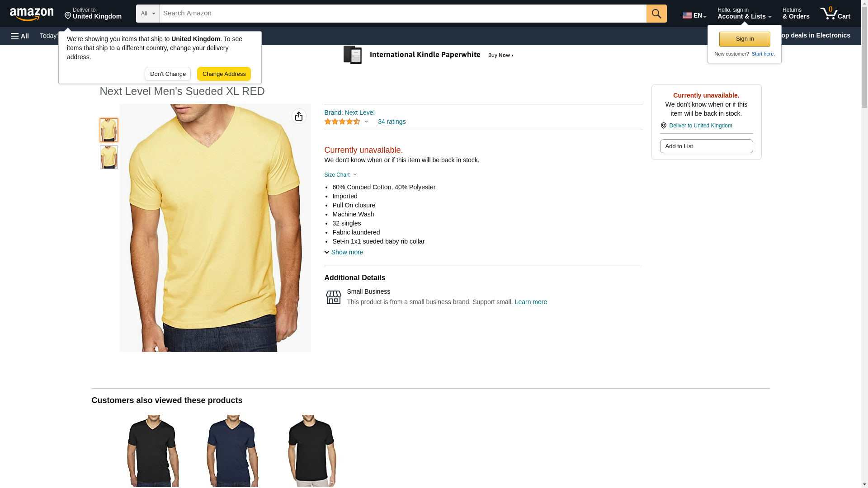Click the star rating icons
Viewport: 868px width, 488px height.
(342, 122)
